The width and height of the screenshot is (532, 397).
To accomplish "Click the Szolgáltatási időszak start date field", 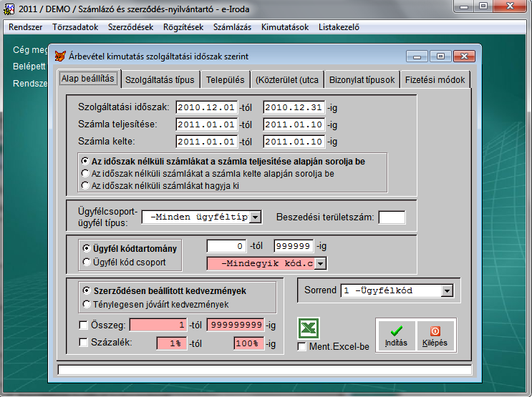I will click(205, 107).
